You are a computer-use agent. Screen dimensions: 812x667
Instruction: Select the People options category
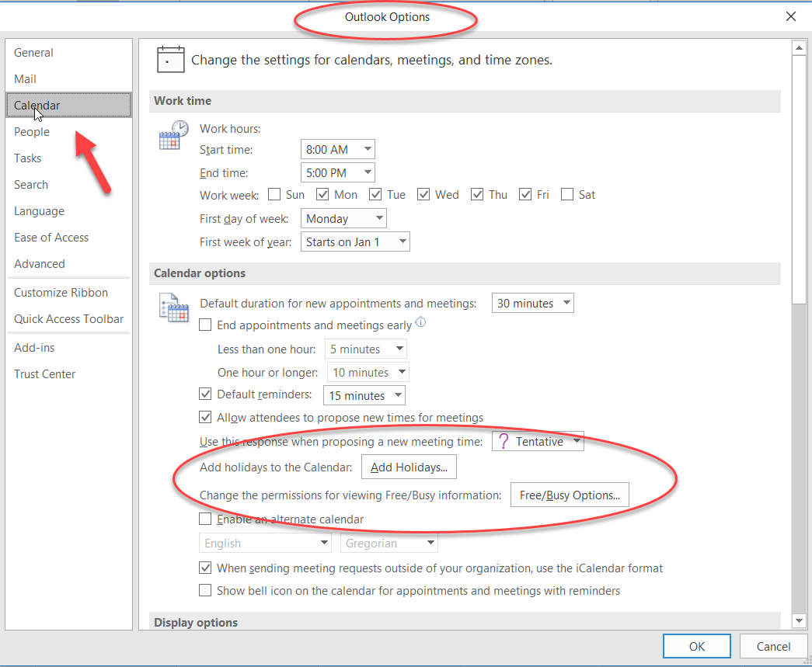[68, 132]
